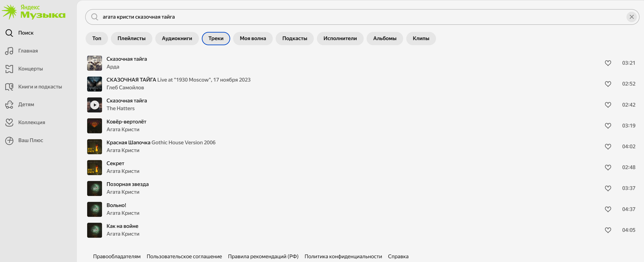Viewport: 644px width, 262px height.
Task: Like Сказочная тайга by Арда
Action: (x=608, y=63)
